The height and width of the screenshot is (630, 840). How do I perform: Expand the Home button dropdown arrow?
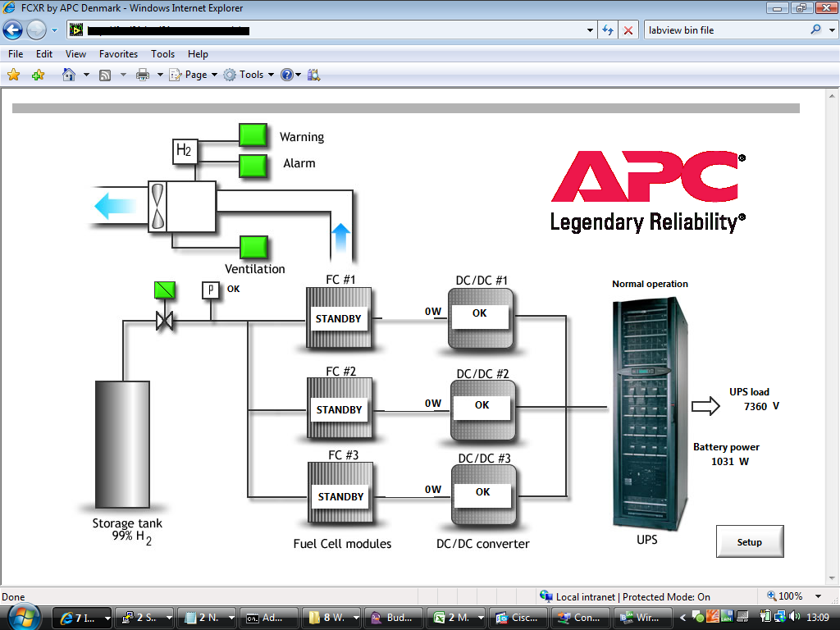86,75
